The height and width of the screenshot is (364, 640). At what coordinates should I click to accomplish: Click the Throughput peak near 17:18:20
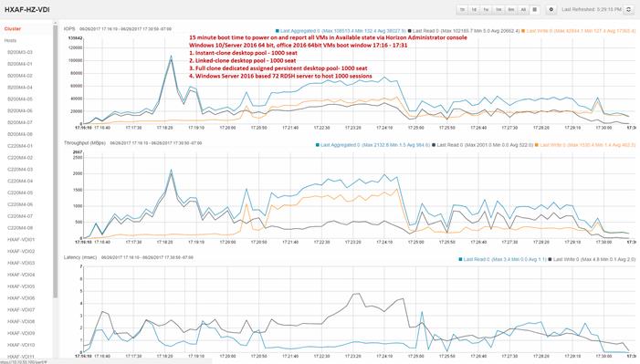171,171
